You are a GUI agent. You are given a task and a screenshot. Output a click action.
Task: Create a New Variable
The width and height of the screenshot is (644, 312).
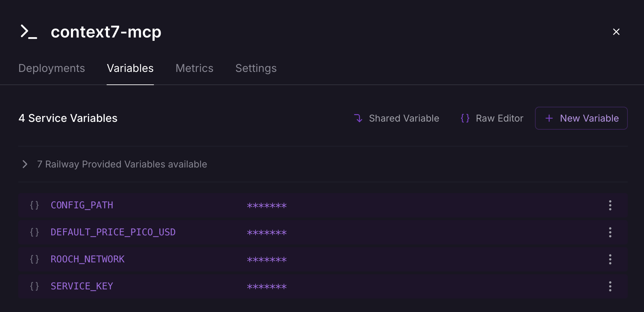[x=581, y=118]
